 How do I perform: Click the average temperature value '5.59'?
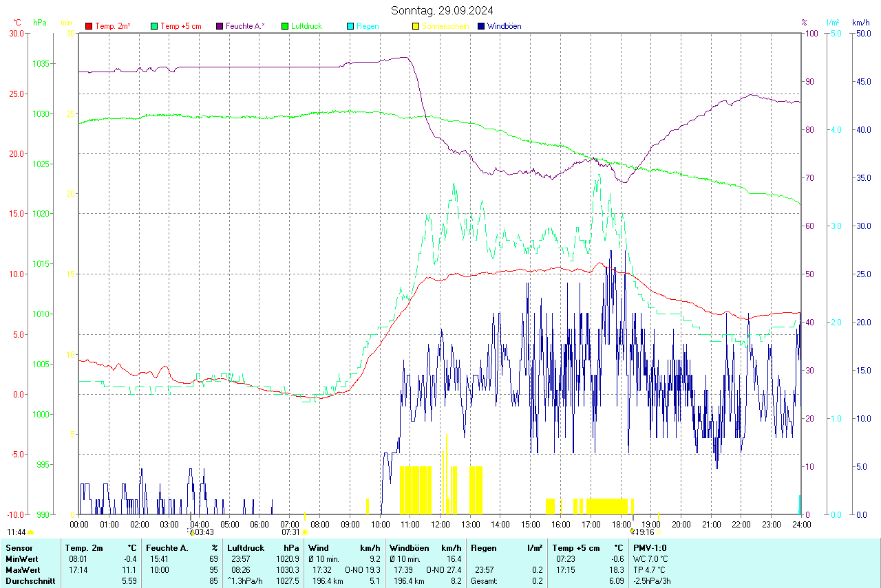coord(129,581)
